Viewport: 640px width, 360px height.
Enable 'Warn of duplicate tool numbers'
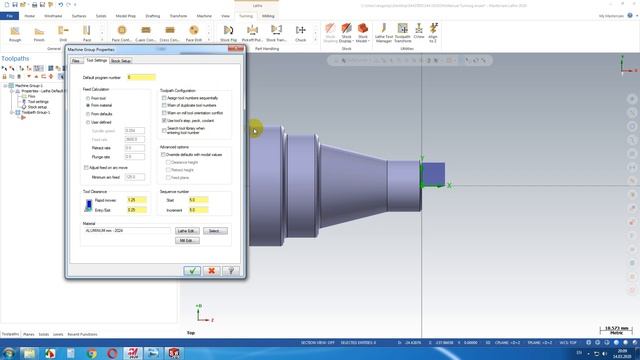click(164, 105)
